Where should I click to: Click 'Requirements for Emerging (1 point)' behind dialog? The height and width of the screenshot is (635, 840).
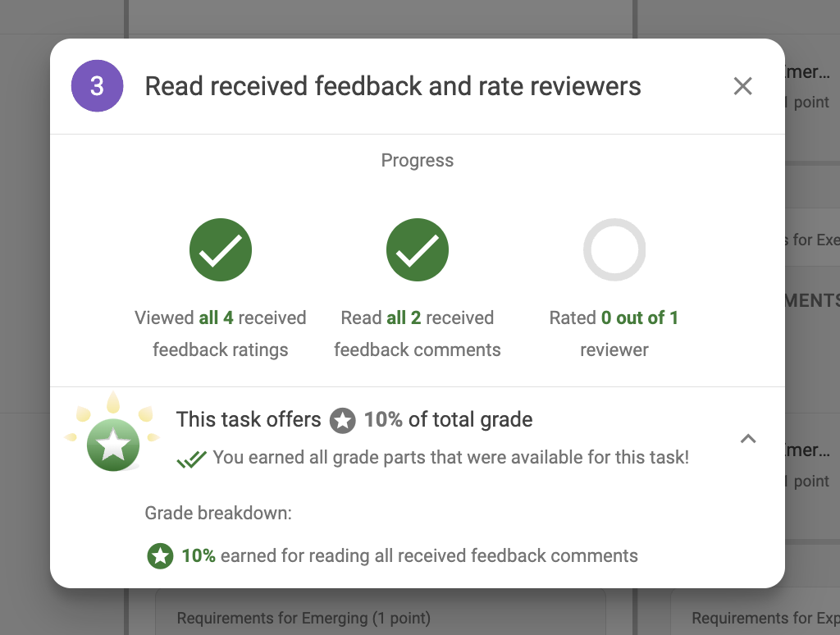tap(304, 618)
